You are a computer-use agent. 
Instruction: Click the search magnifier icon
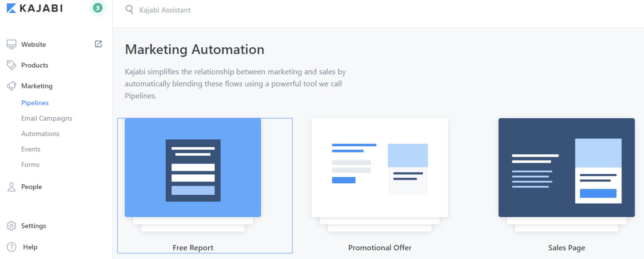129,10
